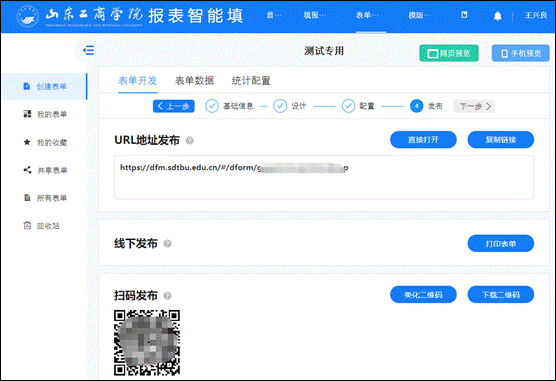Click the 共享表单 sidebar label
The width and height of the screenshot is (556, 381).
(x=52, y=170)
